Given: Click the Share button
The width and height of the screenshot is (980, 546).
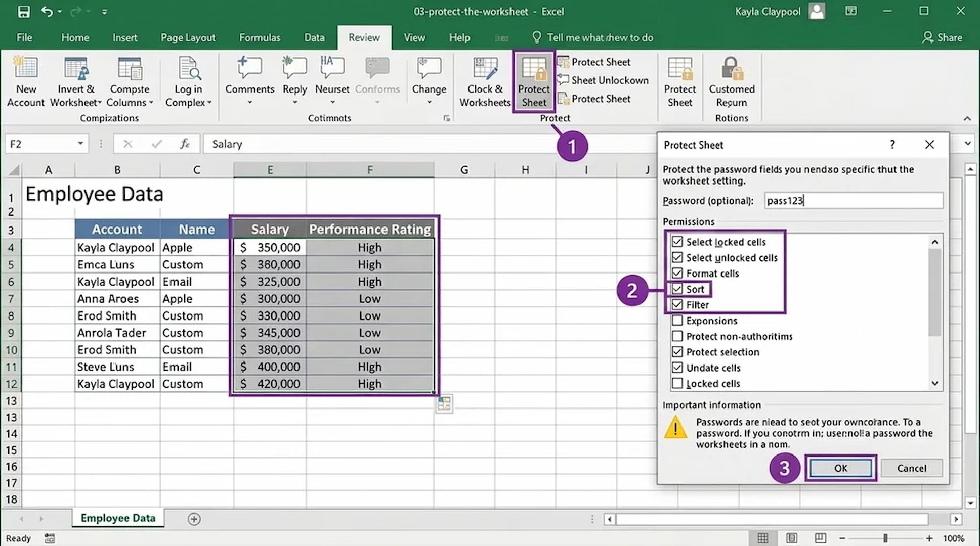Looking at the screenshot, I should pos(942,37).
